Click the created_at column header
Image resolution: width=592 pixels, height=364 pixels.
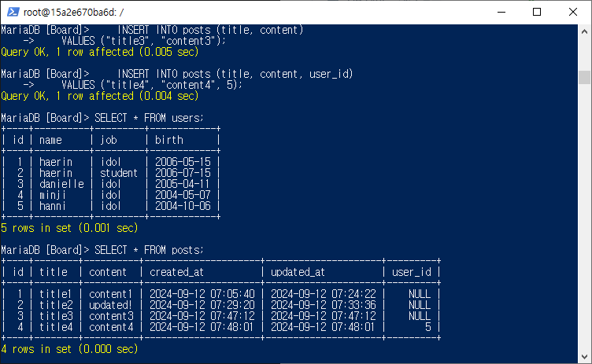click(176, 272)
